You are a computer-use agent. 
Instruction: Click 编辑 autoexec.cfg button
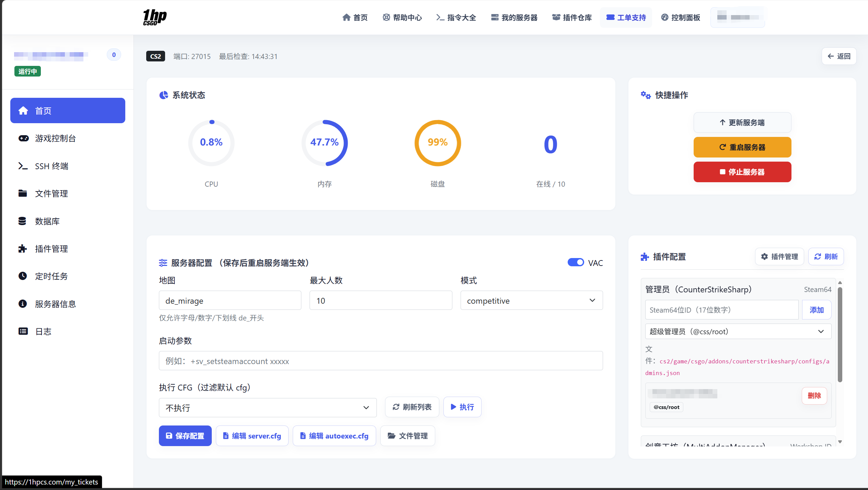pyautogui.click(x=334, y=436)
